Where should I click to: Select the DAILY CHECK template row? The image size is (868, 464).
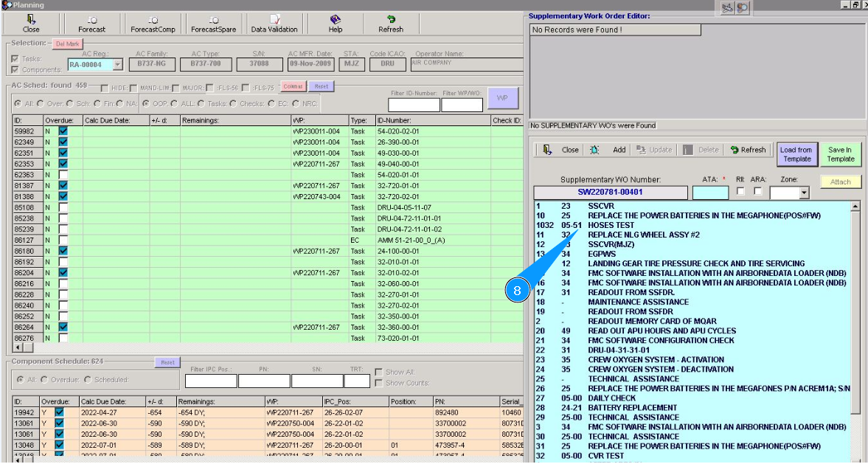point(692,398)
